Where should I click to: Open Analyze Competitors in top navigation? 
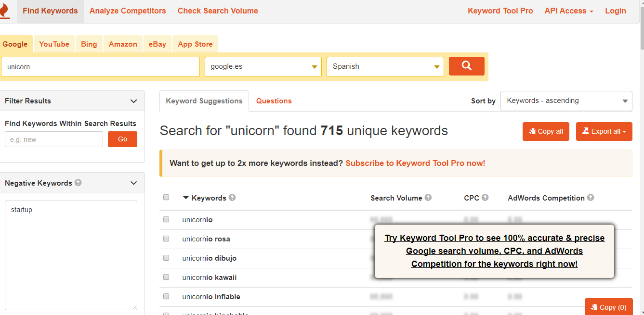point(128,11)
